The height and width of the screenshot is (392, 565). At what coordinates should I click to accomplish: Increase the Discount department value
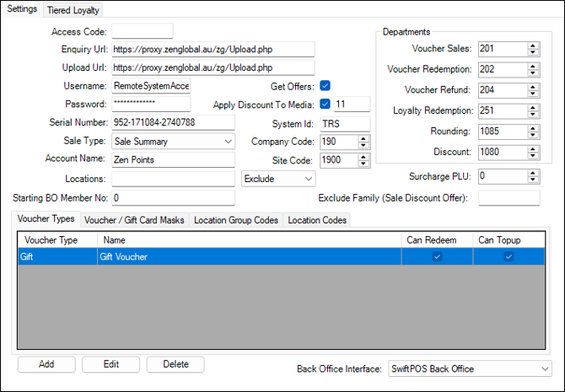(532, 148)
